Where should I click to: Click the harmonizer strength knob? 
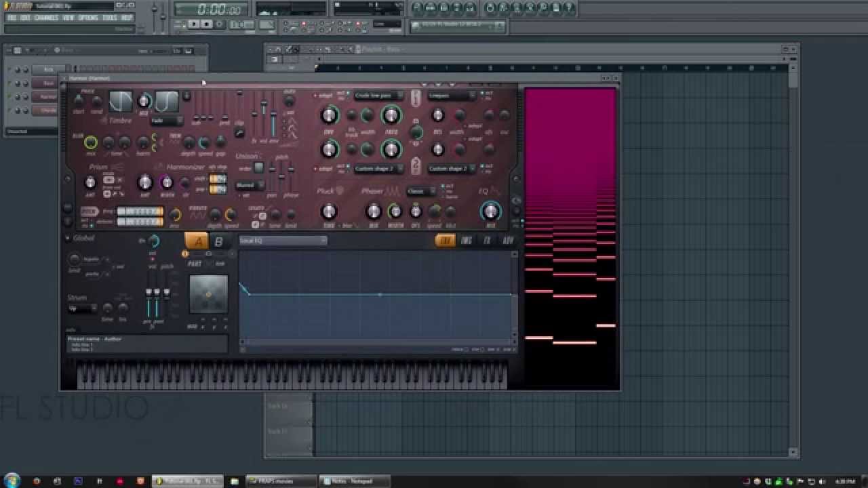pyautogui.click(x=144, y=182)
